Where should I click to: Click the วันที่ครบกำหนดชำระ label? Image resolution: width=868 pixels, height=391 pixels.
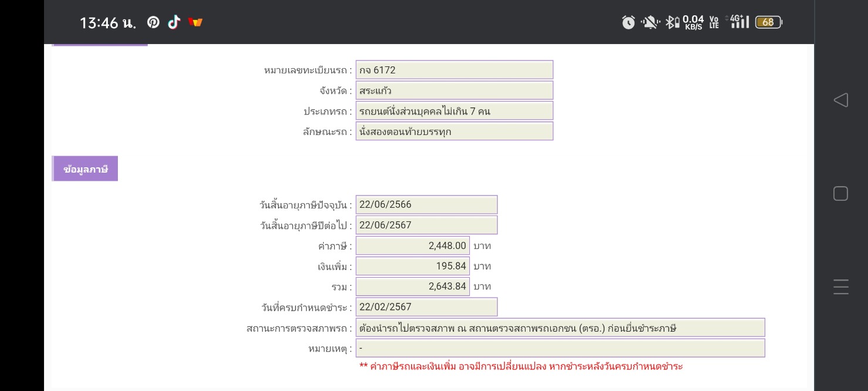point(307,308)
